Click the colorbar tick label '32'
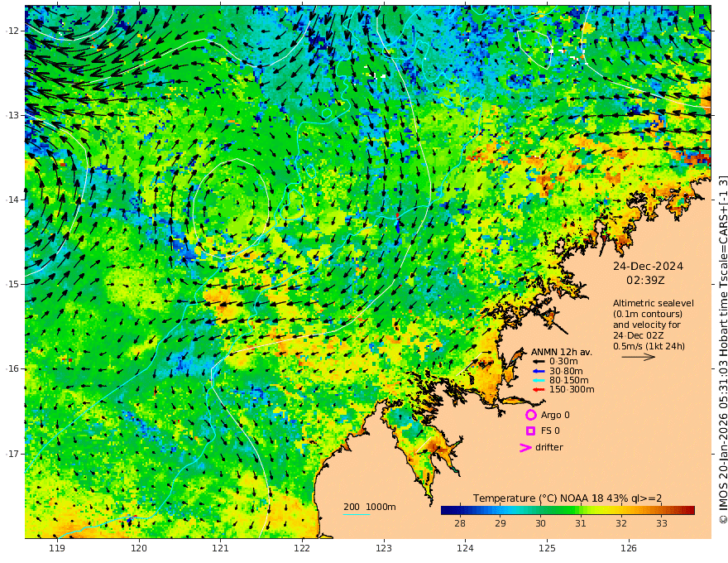Viewport: 728px width, 563px height. coord(621,523)
